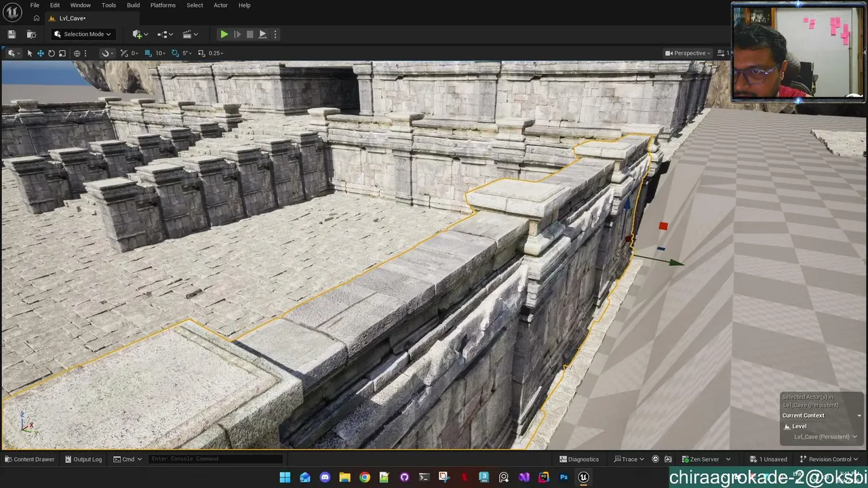
Task: Open the Window menu
Action: [x=80, y=5]
